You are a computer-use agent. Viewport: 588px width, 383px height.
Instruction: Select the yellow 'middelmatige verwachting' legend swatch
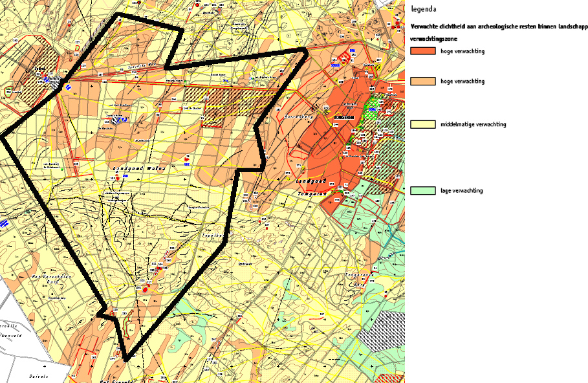click(x=422, y=125)
